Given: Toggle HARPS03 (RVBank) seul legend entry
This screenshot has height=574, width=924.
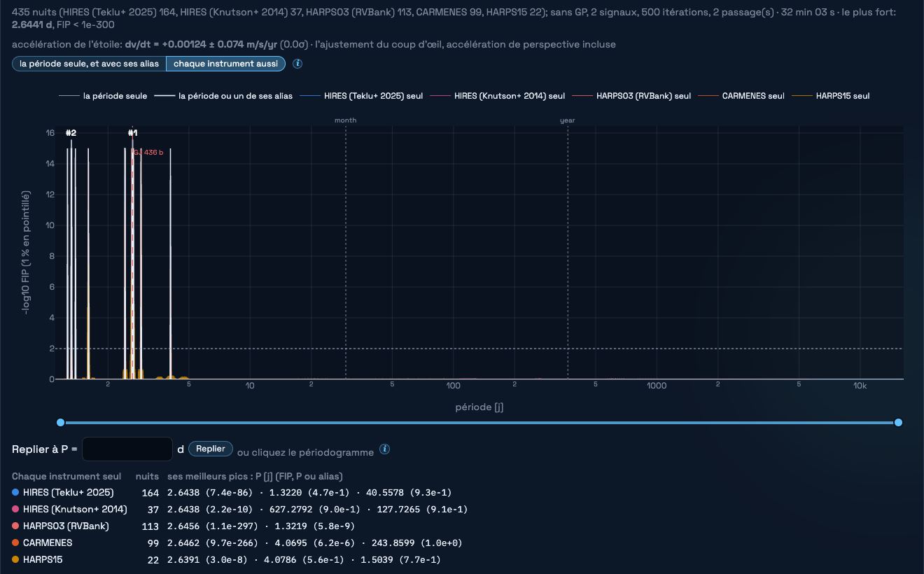Looking at the screenshot, I should [631, 96].
